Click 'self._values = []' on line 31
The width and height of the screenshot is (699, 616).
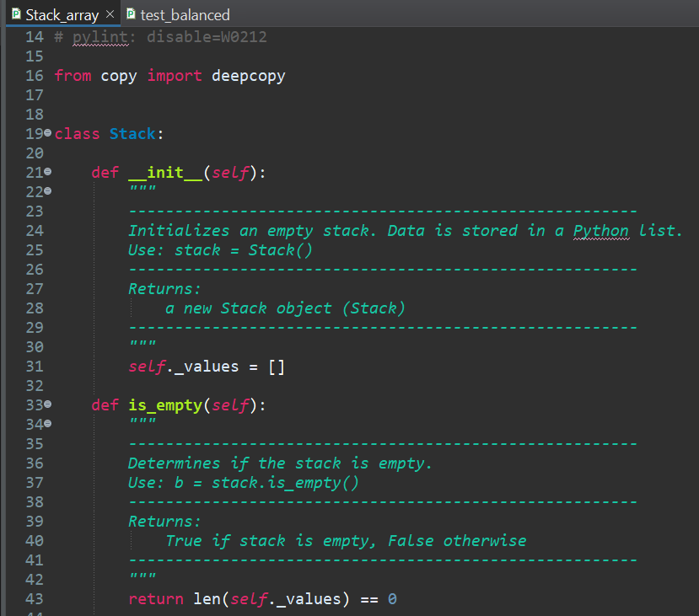click(207, 367)
